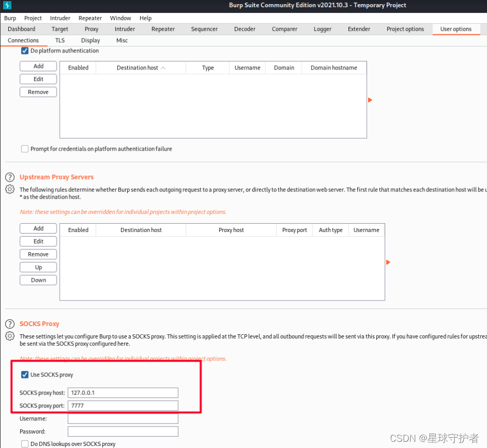Click the Burp Suite logo icon in title bar
This screenshot has width=487, height=448.
(x=7, y=5)
